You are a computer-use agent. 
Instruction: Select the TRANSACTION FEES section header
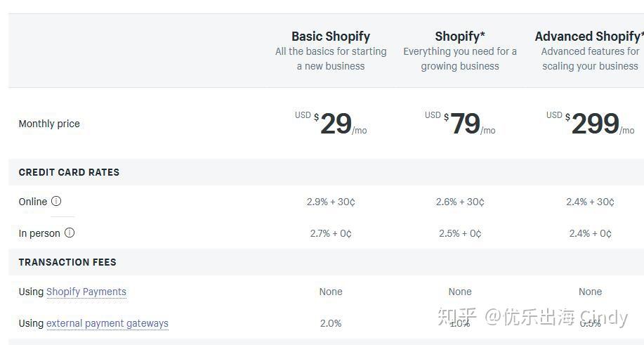coord(67,262)
